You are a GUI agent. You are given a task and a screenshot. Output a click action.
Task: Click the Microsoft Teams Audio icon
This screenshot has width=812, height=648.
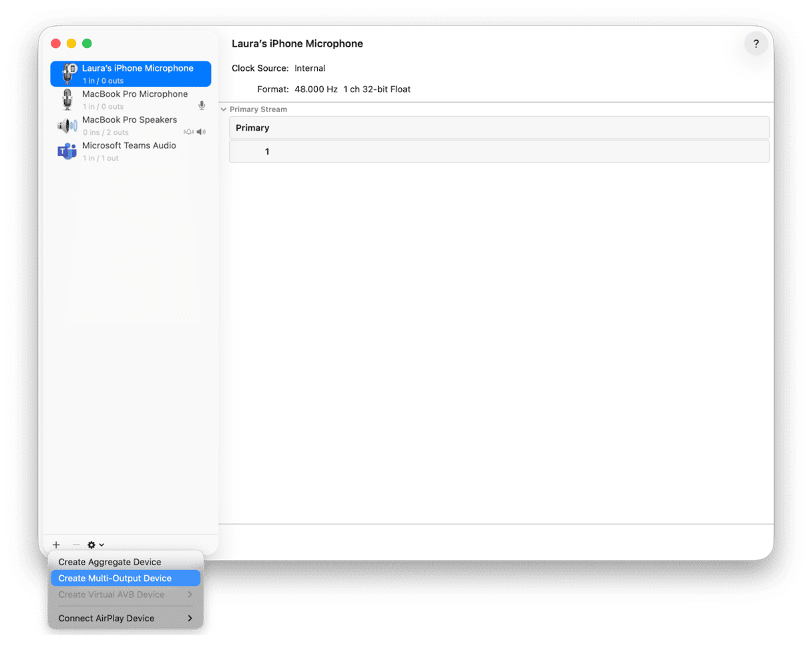coord(67,151)
